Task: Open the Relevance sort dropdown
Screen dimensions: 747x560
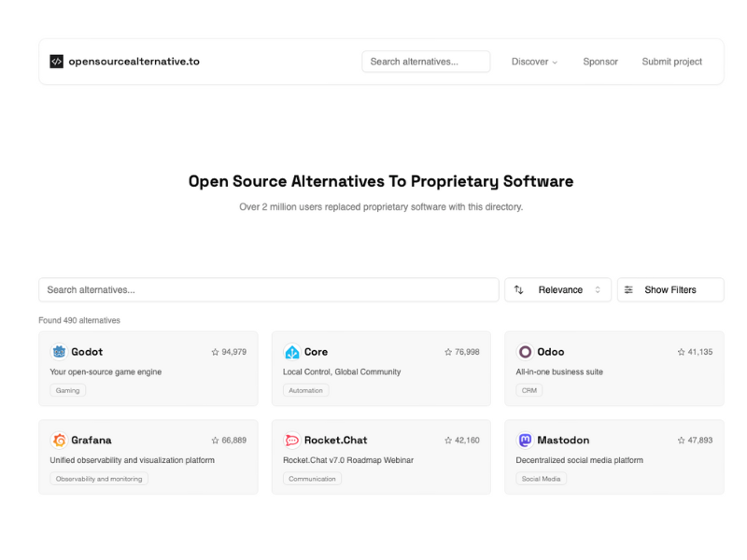Action: click(558, 290)
